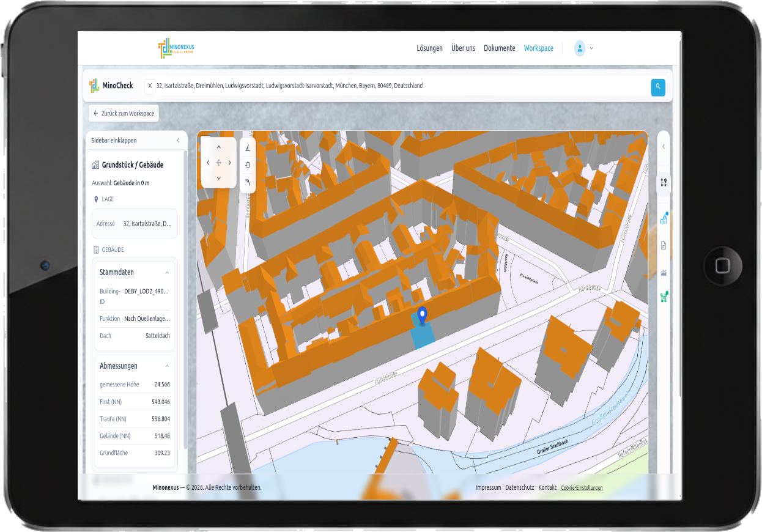Collapse the Abmessungen section
762x532 pixels.
click(x=167, y=366)
